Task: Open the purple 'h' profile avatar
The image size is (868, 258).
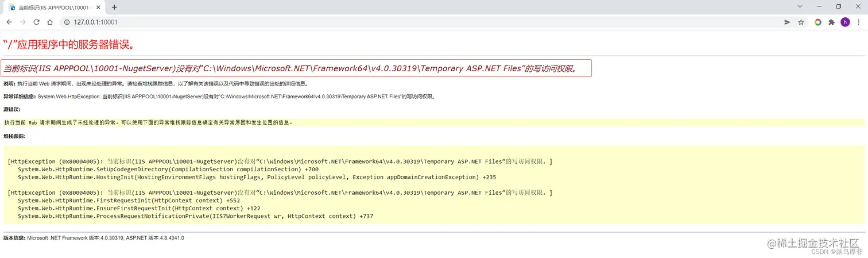Action: tap(845, 22)
